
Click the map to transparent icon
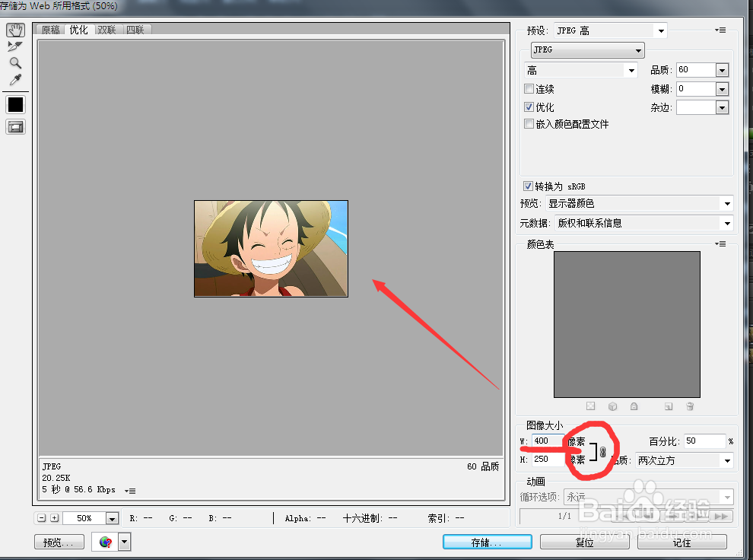[x=591, y=406]
